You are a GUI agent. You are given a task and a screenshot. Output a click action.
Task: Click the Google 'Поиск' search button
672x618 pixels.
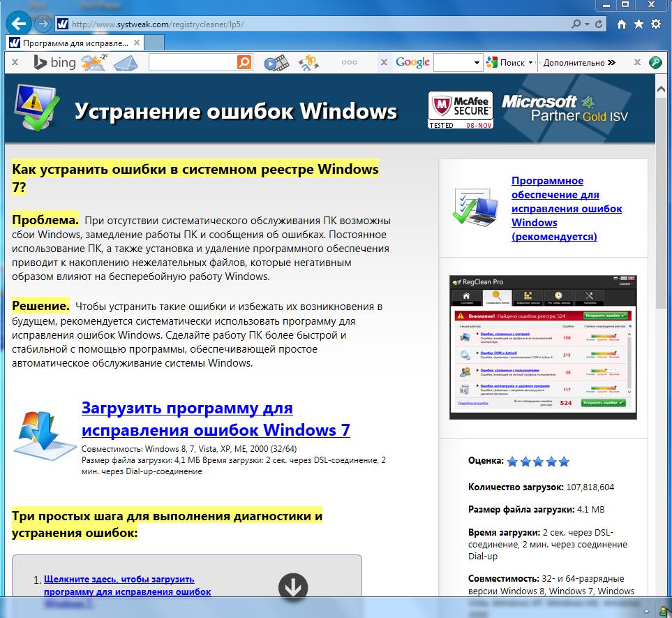coord(506,63)
